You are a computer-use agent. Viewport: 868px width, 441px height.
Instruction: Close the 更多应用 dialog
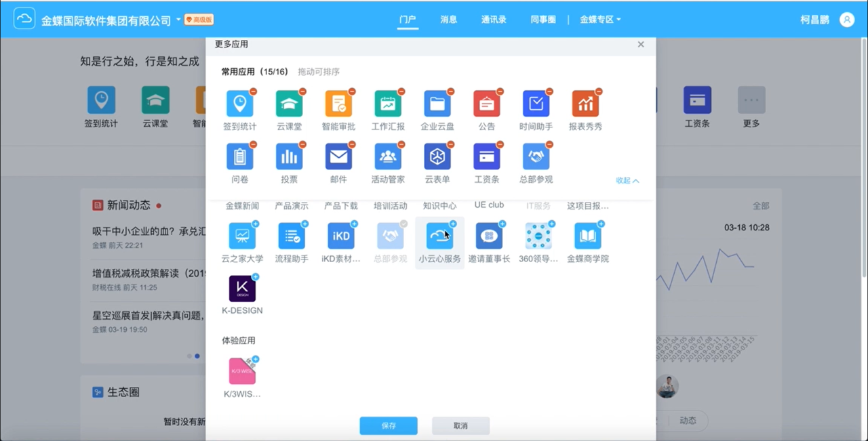point(641,44)
